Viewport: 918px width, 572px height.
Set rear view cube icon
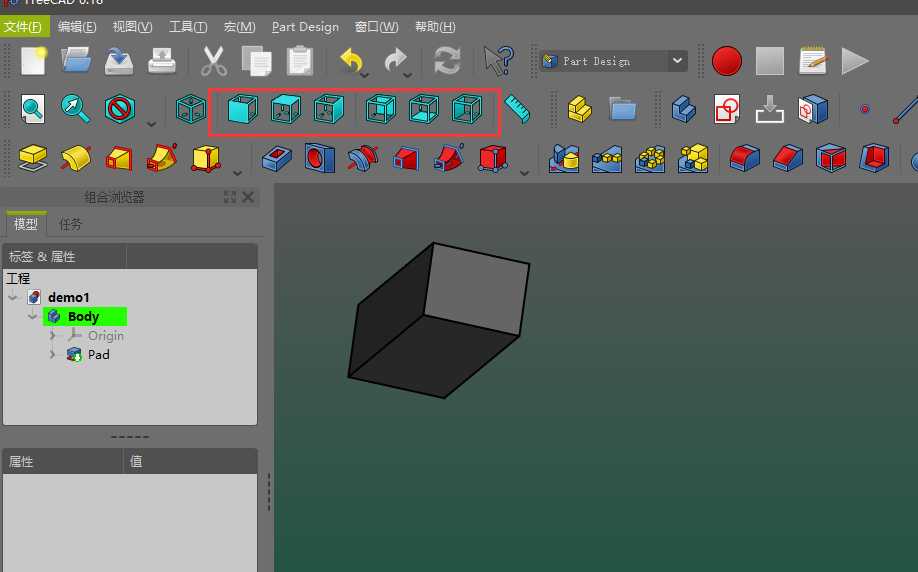(x=381, y=109)
